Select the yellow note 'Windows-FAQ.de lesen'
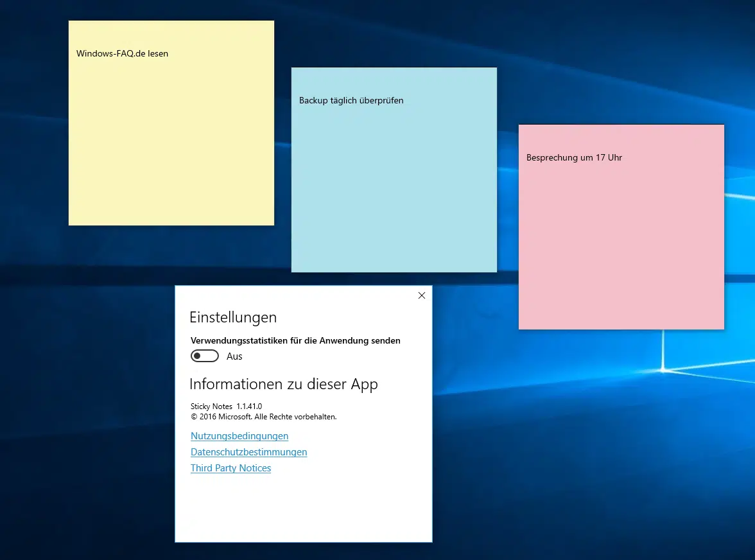The height and width of the screenshot is (560, 755). click(171, 123)
